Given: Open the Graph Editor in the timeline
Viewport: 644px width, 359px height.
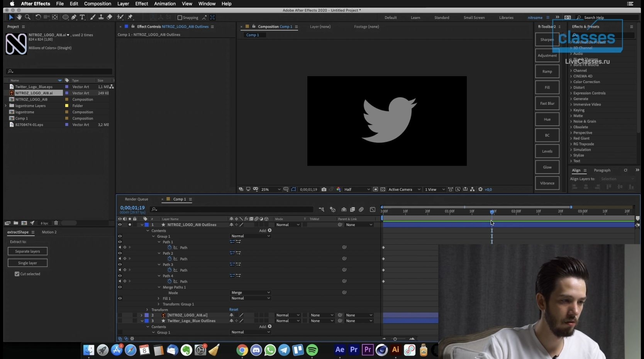Looking at the screenshot, I should 373,209.
